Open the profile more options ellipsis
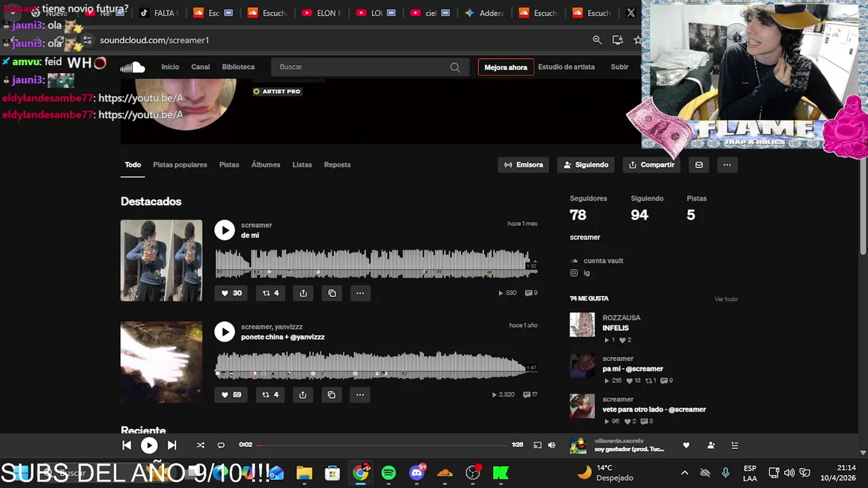 click(727, 165)
